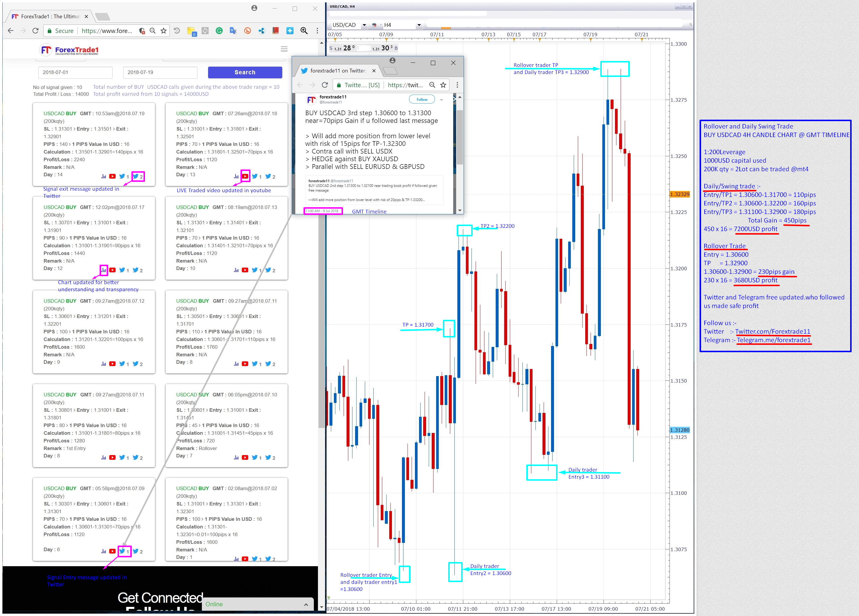Click yellow sticky note extension icon

(191, 31)
